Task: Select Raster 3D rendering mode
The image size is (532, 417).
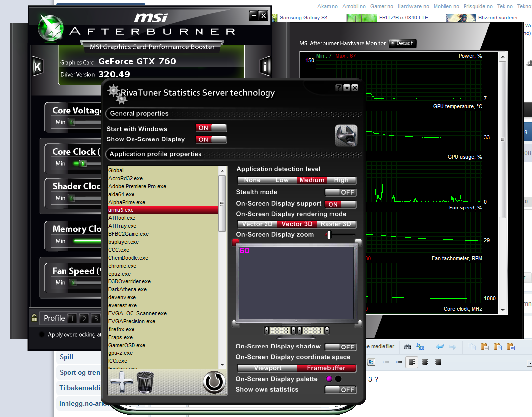Action: 336,224
